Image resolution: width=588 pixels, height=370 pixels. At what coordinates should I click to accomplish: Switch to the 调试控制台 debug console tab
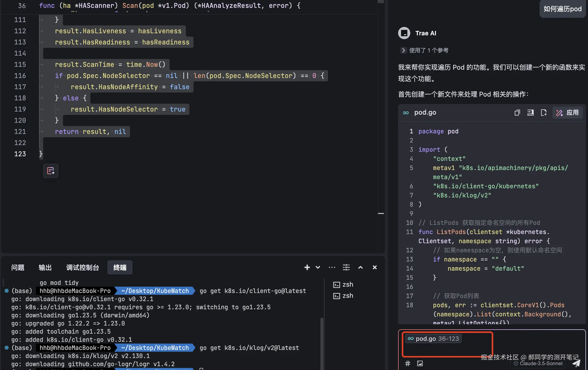tap(83, 268)
